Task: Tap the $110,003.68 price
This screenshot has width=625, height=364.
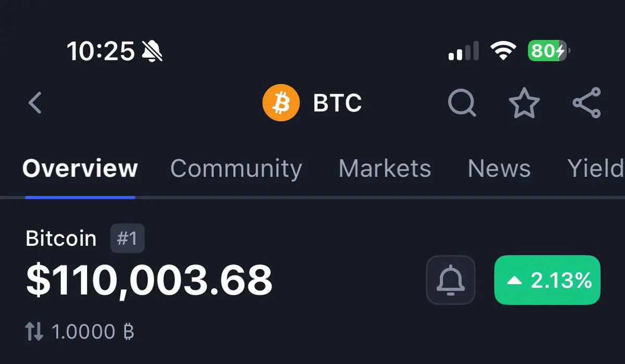Action: point(149,281)
